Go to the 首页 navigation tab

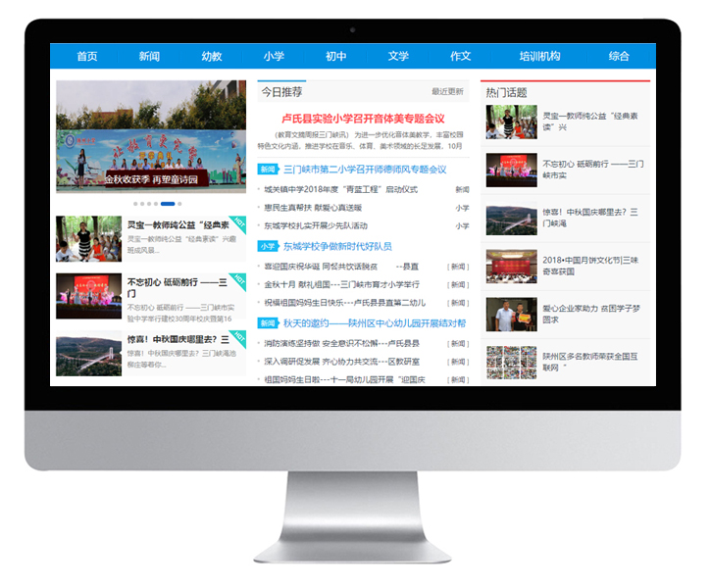pos(87,57)
